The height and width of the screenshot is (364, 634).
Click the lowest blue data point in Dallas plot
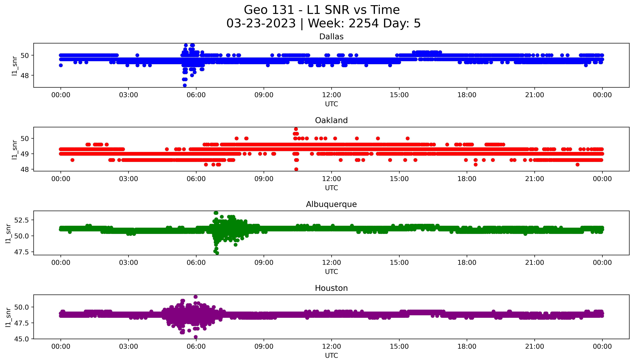tap(185, 85)
